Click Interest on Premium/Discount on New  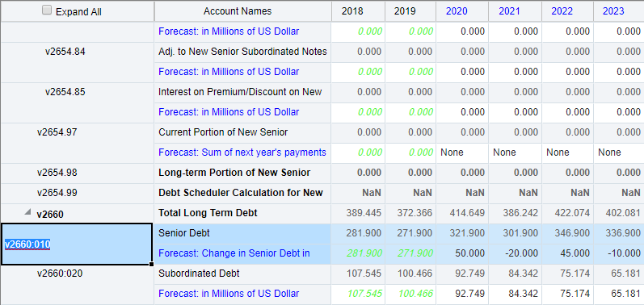pos(240,92)
